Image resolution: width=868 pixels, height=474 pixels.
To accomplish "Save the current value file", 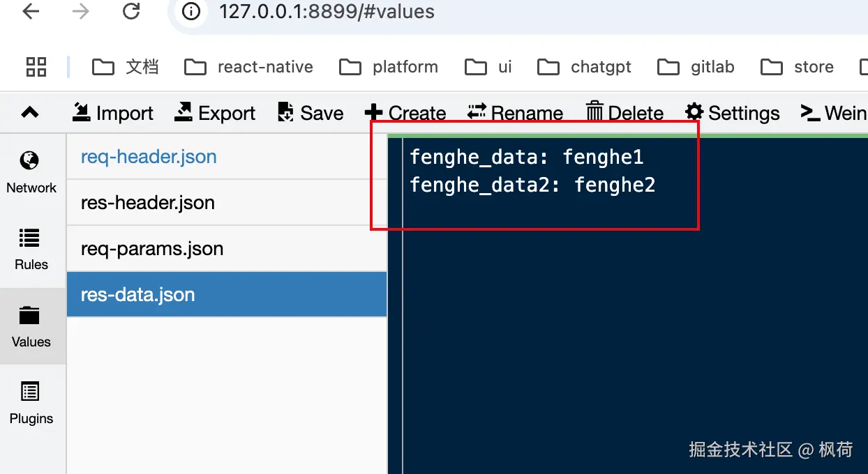I will coord(285,112).
